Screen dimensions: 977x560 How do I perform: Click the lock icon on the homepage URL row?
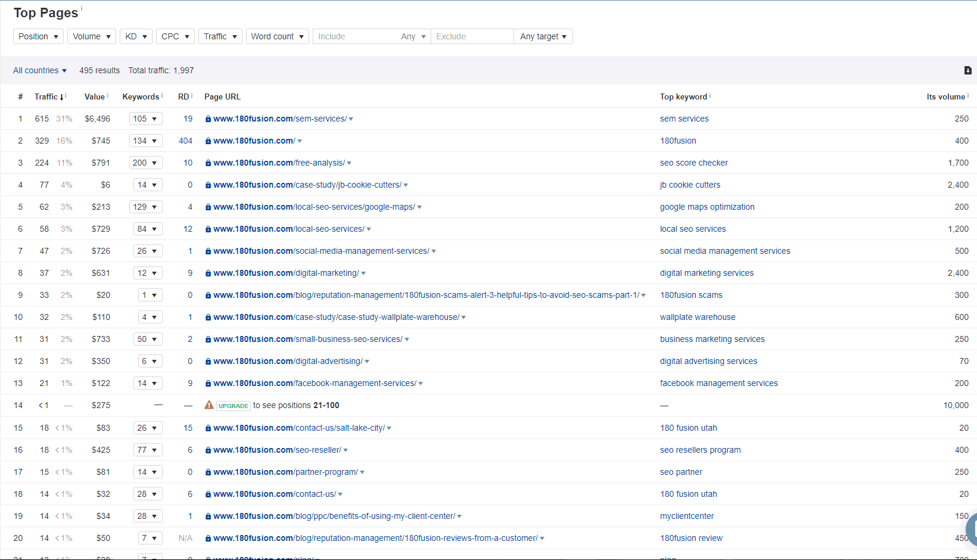click(x=207, y=141)
